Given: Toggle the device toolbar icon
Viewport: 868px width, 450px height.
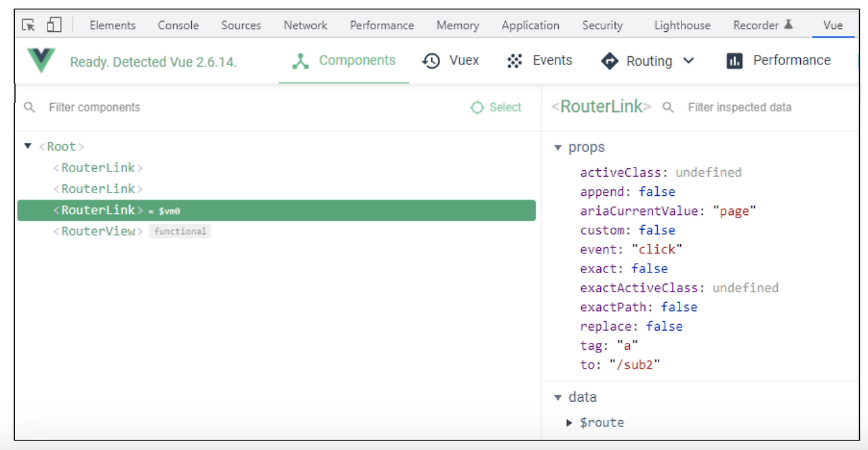Looking at the screenshot, I should 54,25.
